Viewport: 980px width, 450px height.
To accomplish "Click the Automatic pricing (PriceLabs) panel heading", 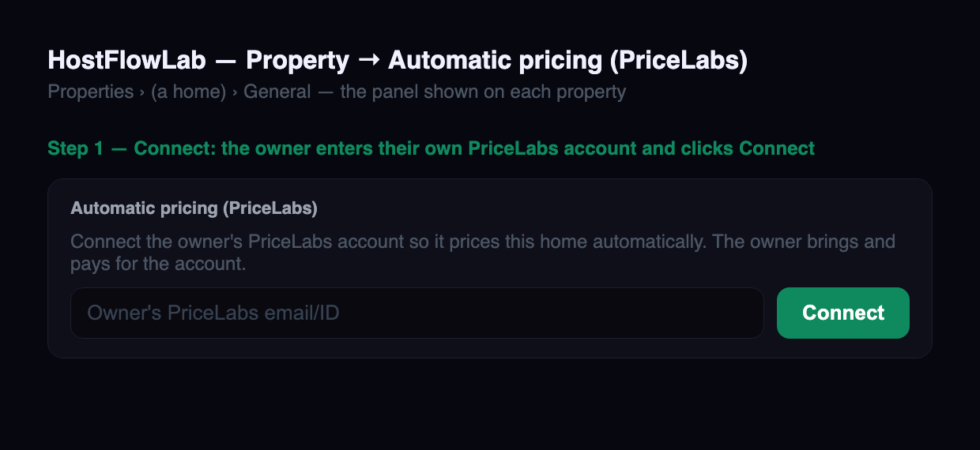I will click(x=194, y=208).
